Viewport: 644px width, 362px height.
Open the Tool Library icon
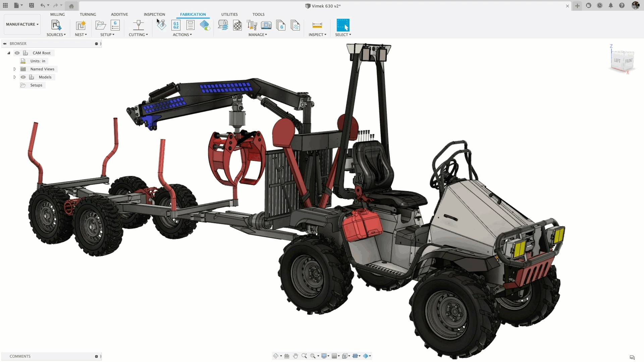coord(252,25)
